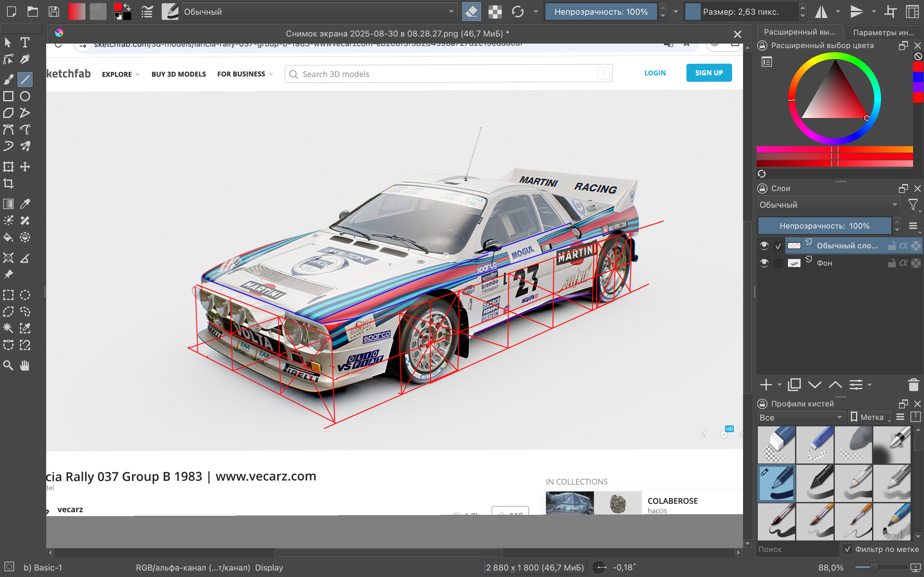The image size is (924, 577).
Task: Open the layer blend mode dropdown Обычный
Action: (828, 205)
